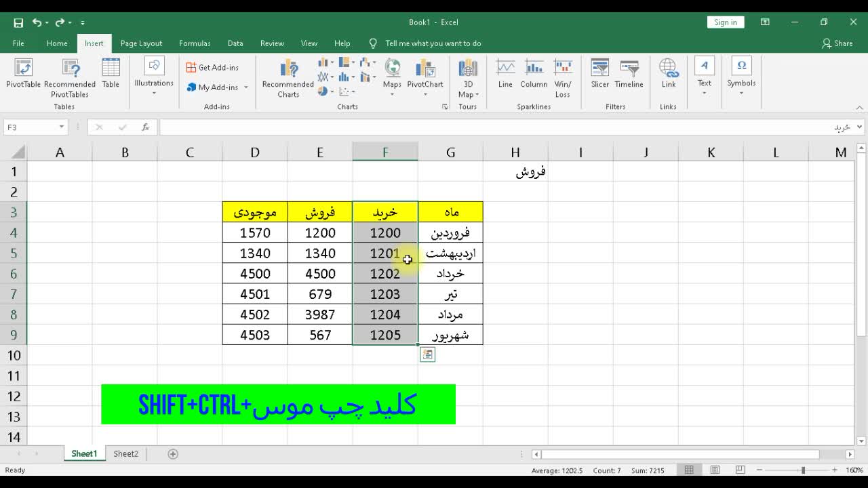Switch to the Sheet2 worksheet tab

(125, 454)
